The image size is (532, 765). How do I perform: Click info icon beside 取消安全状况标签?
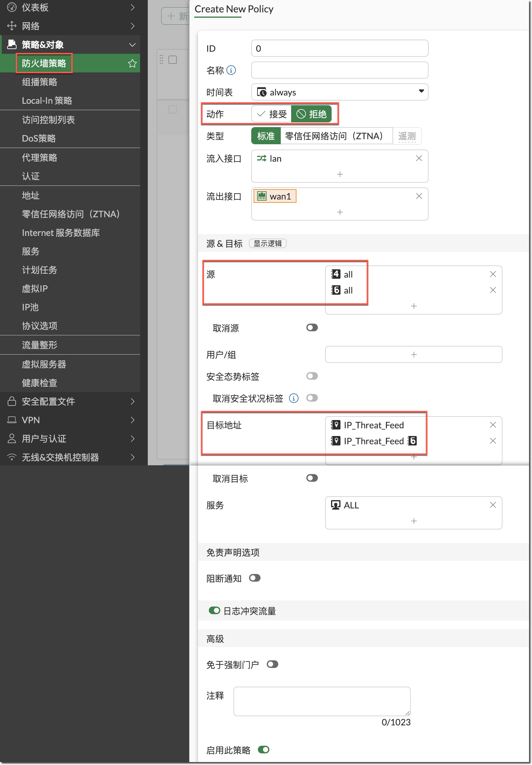click(x=293, y=398)
